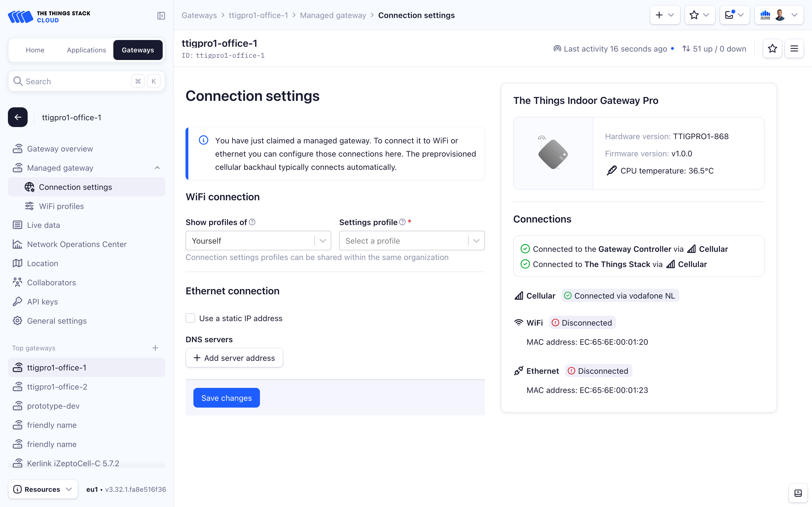Open Network Operations Center

coord(77,244)
